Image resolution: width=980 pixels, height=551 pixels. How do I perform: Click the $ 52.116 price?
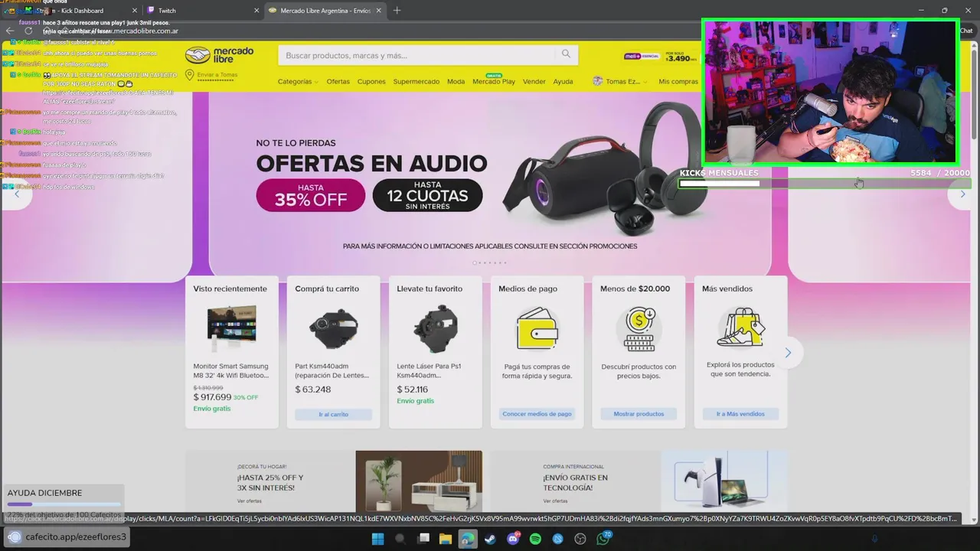point(415,390)
